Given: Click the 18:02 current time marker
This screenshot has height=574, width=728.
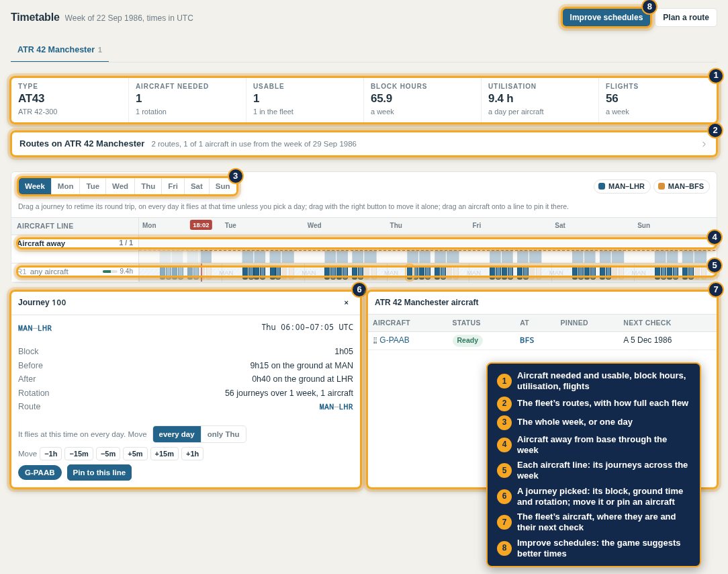Looking at the screenshot, I should point(201,225).
